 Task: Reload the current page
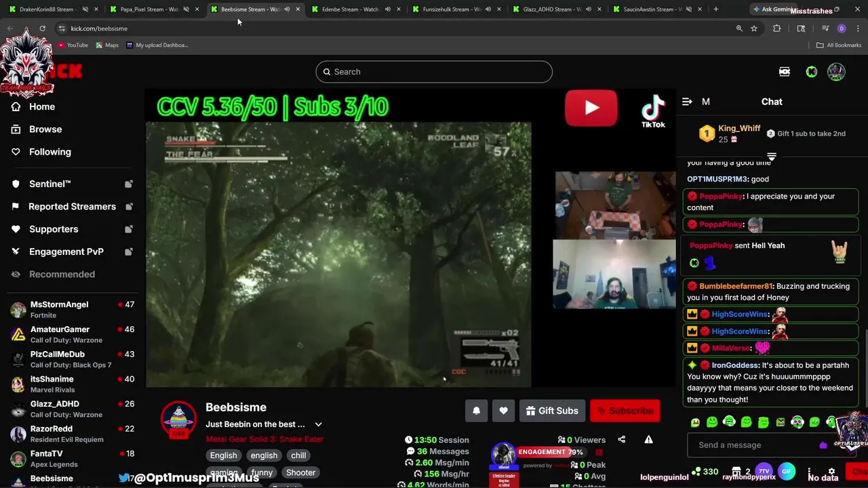(42, 28)
